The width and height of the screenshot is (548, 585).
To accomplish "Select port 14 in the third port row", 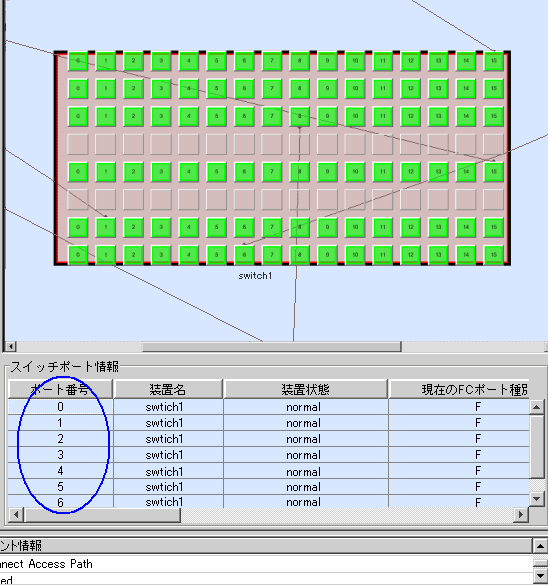I will tap(466, 116).
